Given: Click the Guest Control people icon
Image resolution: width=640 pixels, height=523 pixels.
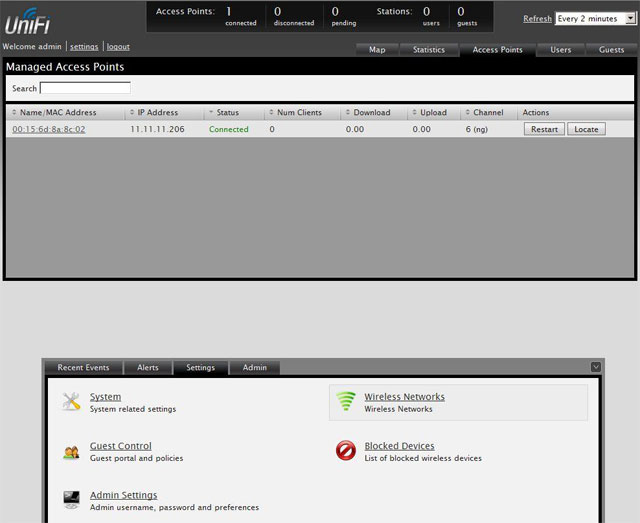Looking at the screenshot, I should pos(71,452).
